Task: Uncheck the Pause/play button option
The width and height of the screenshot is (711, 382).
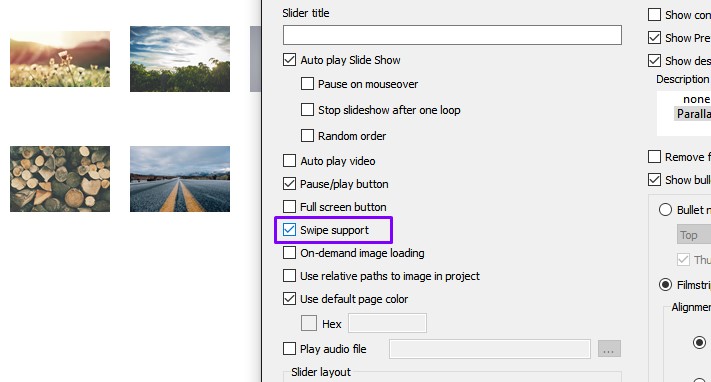Action: pos(289,184)
